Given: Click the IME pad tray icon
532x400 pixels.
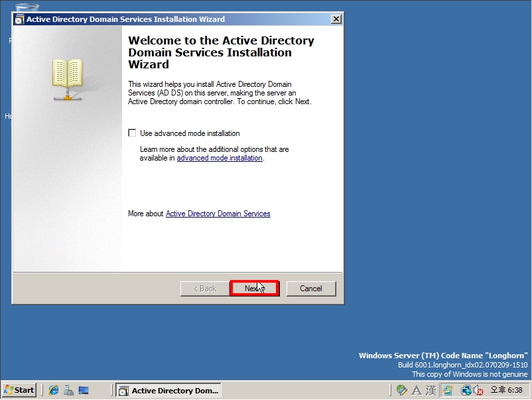Looking at the screenshot, I should pos(401,390).
